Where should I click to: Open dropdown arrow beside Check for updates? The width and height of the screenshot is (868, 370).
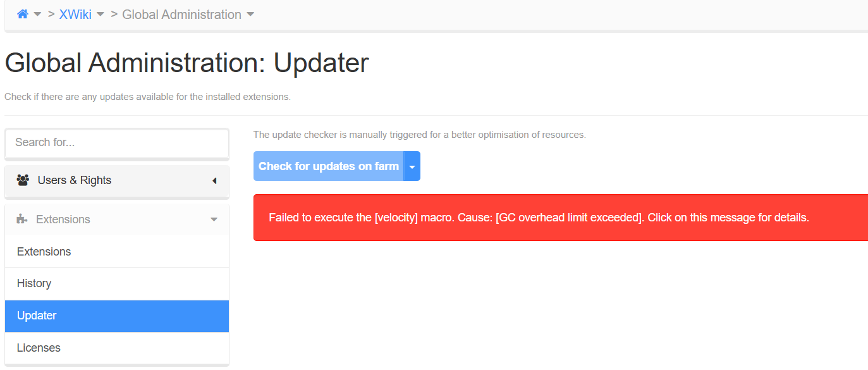coord(412,166)
